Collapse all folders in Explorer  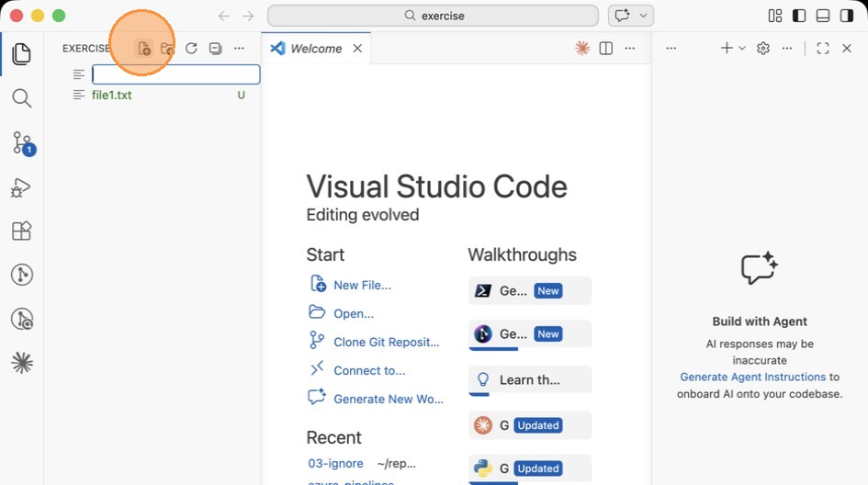pyautogui.click(x=215, y=49)
